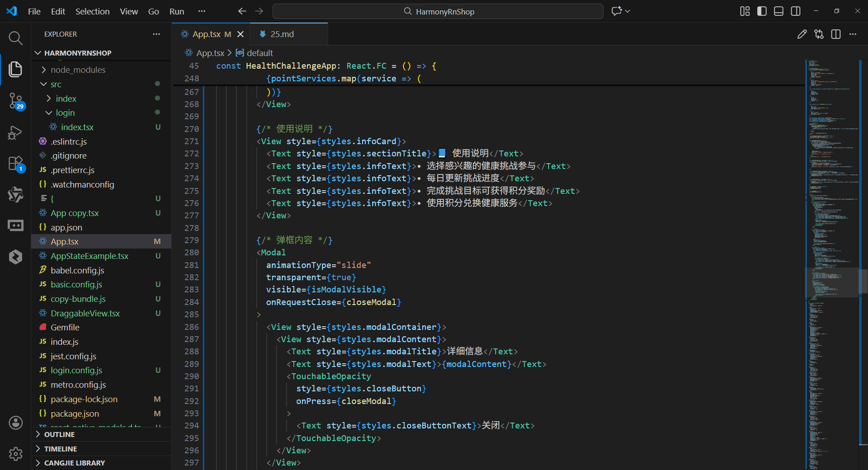Click the minimap code overview
This screenshot has height=470, width=868.
click(832, 264)
